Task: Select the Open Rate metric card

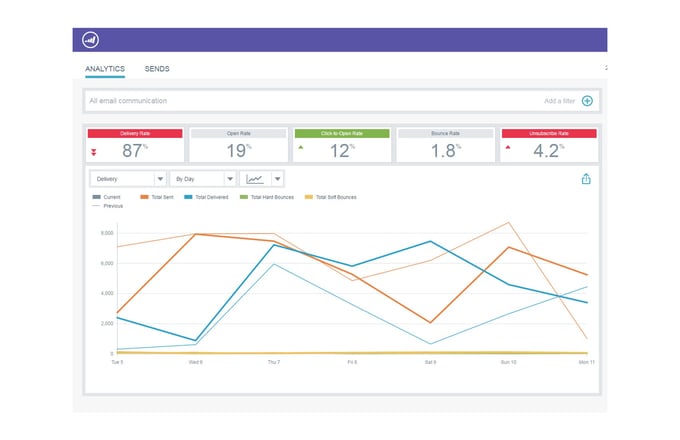Action: click(x=237, y=146)
